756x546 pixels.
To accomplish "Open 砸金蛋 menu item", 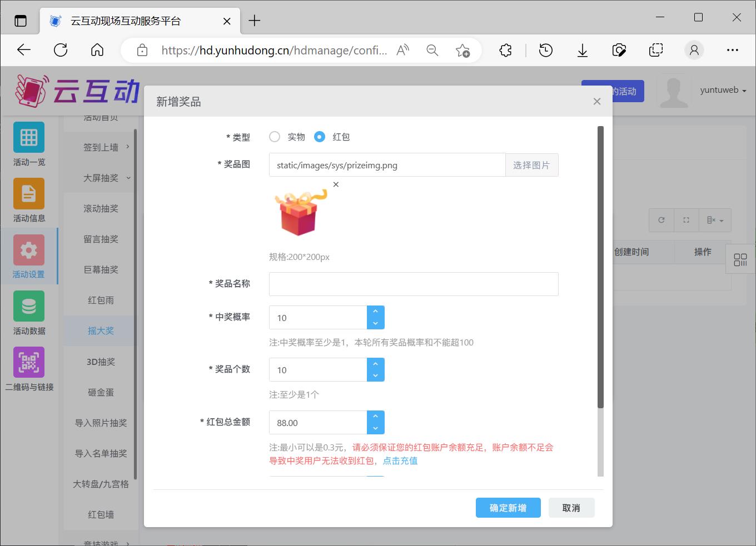I will tap(101, 392).
